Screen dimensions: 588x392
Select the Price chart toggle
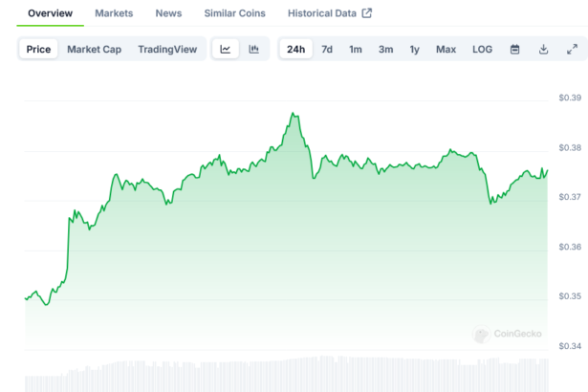[x=39, y=49]
